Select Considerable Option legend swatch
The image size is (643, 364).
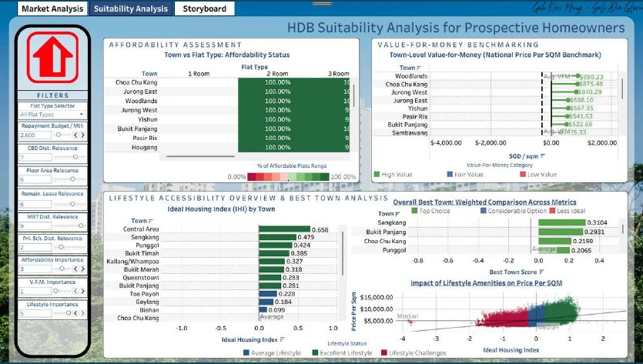[x=484, y=211]
